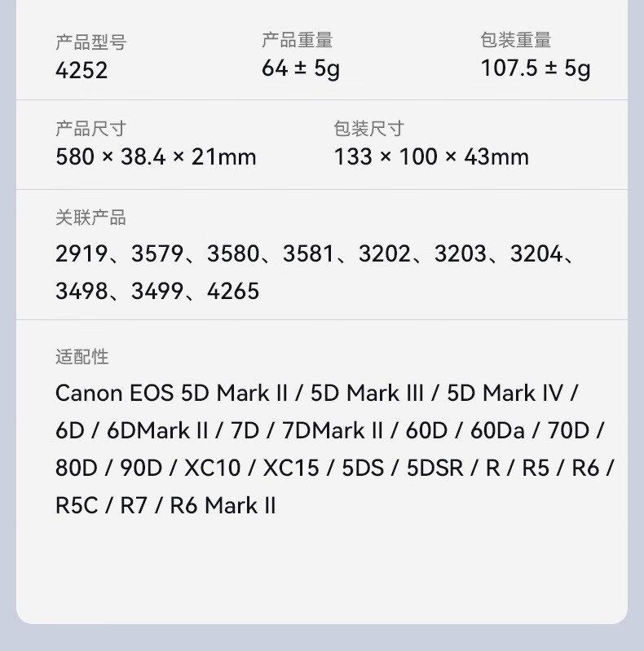Click the 产品型号 label
Viewport: 644px width, 651px height.
[x=90, y=42]
